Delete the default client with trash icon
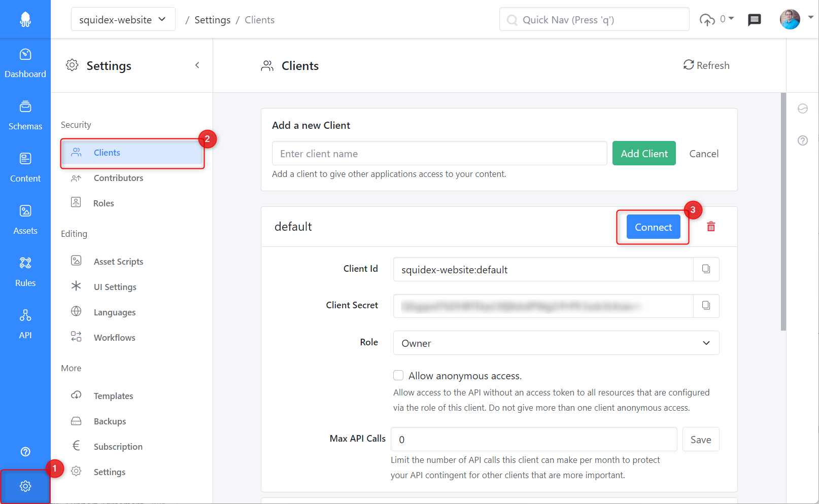 point(711,227)
